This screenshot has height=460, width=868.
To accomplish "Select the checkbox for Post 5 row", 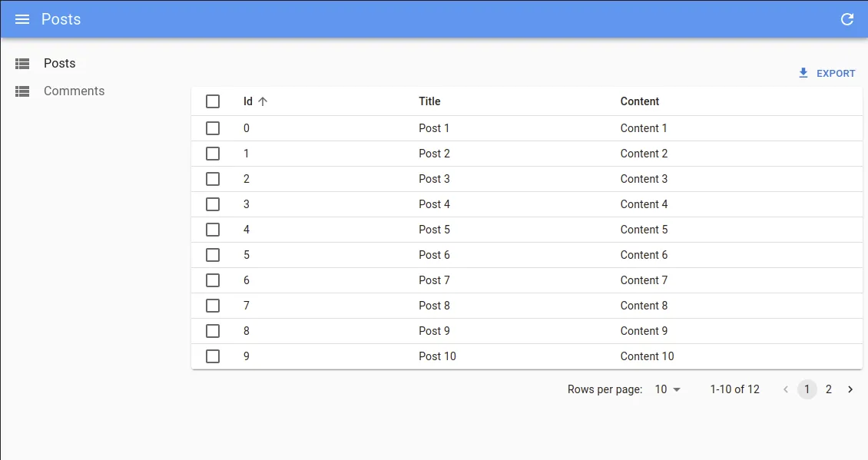I will point(213,230).
